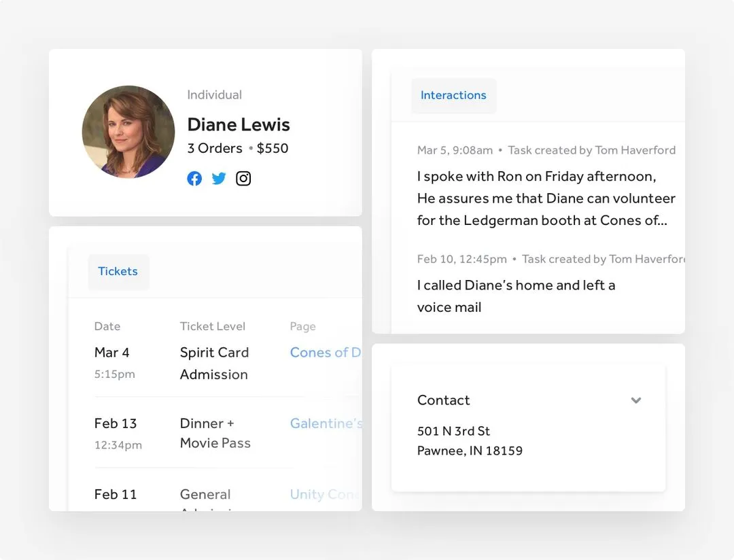Open the Cones of D... page link
This screenshot has width=734, height=560.
pyautogui.click(x=325, y=352)
